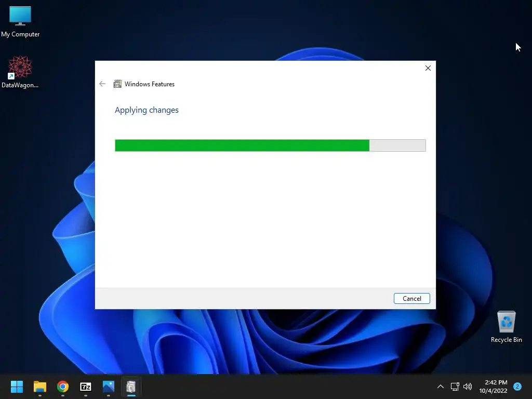The image size is (532, 399).
Task: Open File Explorer from the taskbar
Action: tap(39, 387)
